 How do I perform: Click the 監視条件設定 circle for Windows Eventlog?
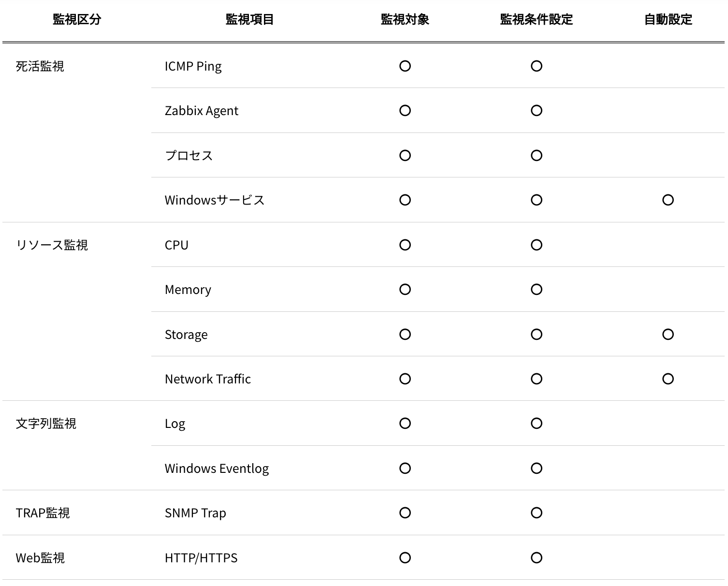click(537, 469)
